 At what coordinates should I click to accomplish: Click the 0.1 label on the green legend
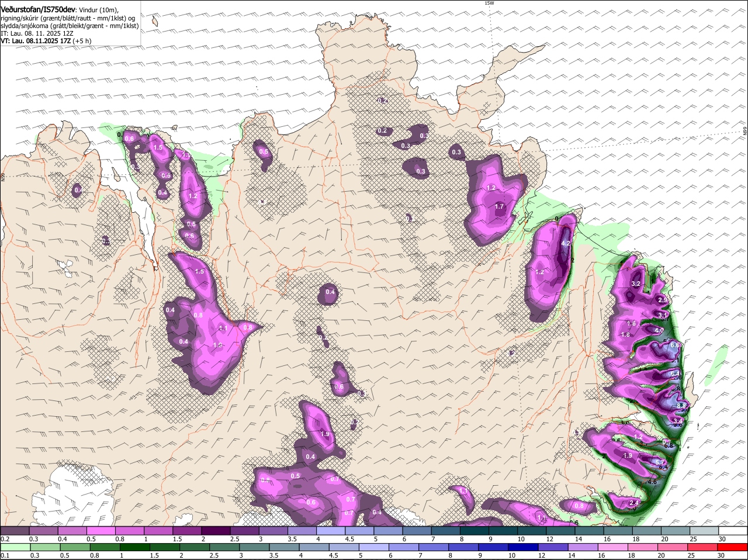tap(5, 555)
